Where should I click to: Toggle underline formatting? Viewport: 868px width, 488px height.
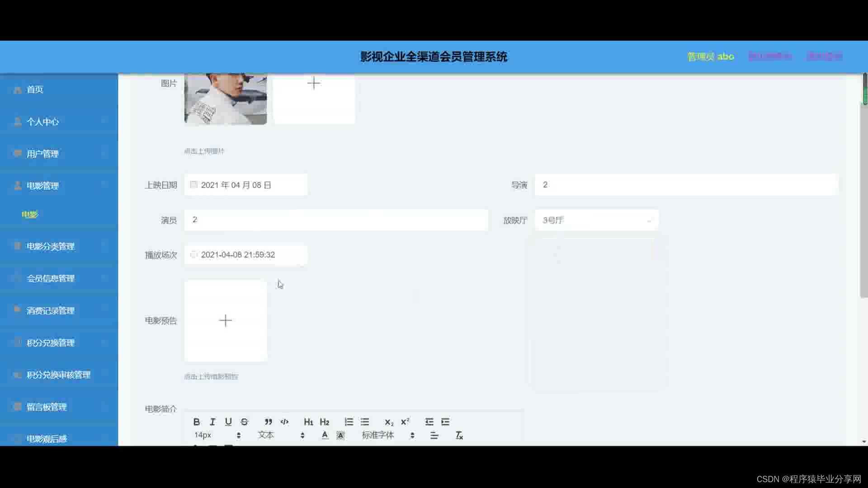(228, 422)
